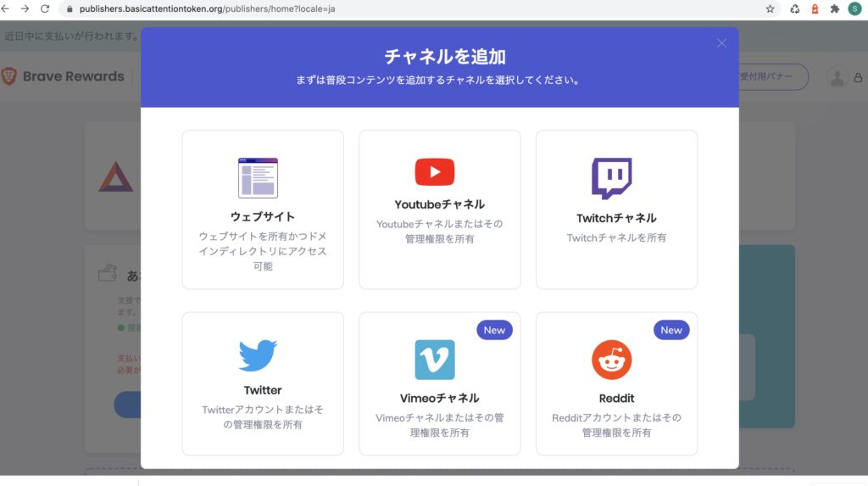The height and width of the screenshot is (486, 868).
Task: Select Youtubeチャネル heading
Action: pos(440,204)
